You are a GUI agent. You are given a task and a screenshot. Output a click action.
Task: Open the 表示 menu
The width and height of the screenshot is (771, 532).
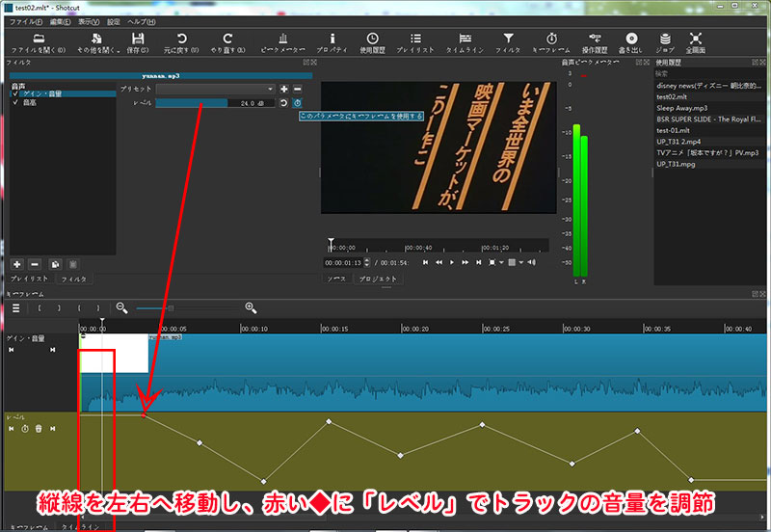point(89,21)
